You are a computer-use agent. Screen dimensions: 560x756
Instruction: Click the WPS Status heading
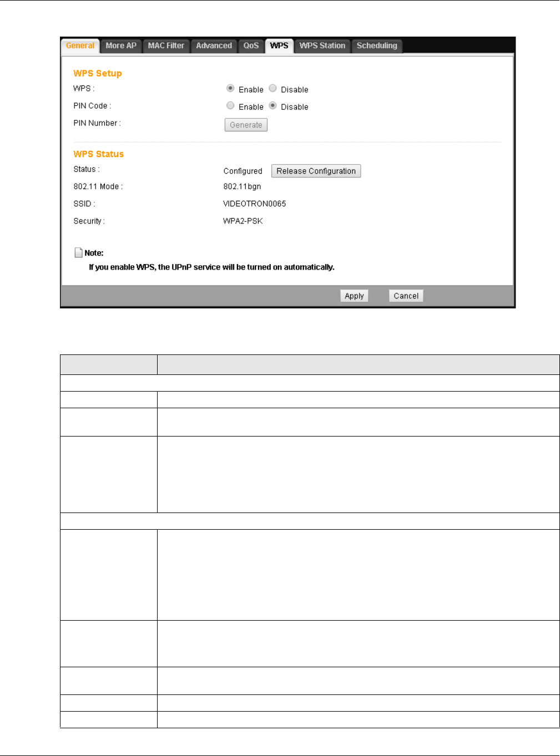[98, 154]
